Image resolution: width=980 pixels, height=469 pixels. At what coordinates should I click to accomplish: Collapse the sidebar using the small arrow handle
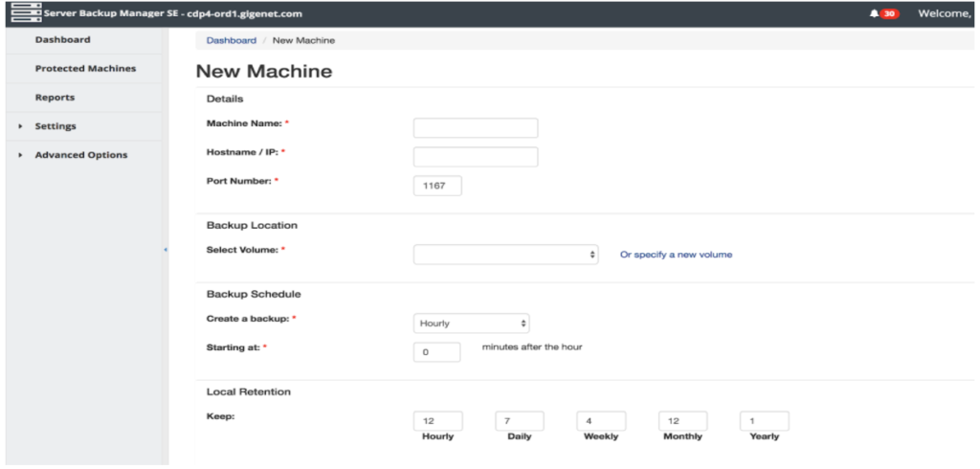[166, 250]
